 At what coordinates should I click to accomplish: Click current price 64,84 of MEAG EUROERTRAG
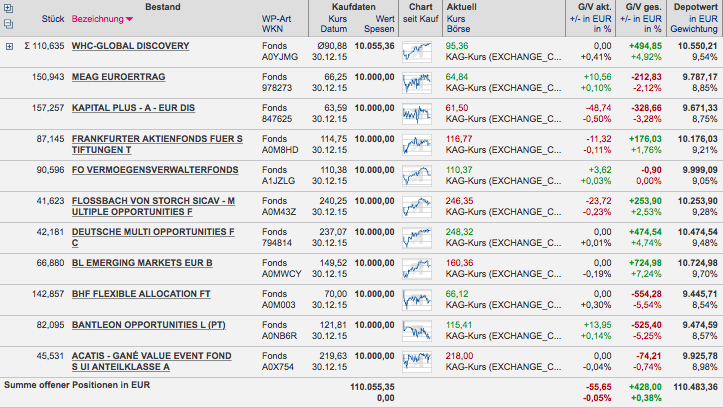(456, 77)
